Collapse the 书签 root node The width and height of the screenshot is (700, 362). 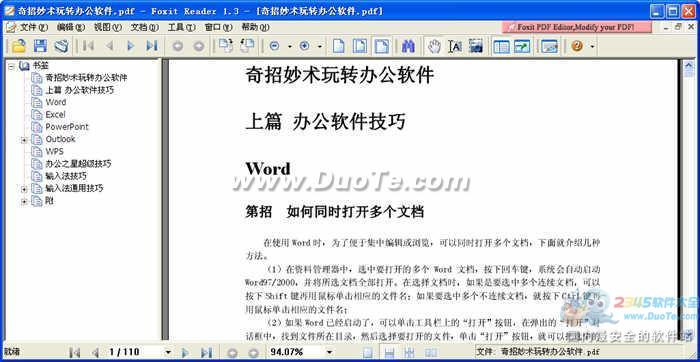[x=12, y=66]
